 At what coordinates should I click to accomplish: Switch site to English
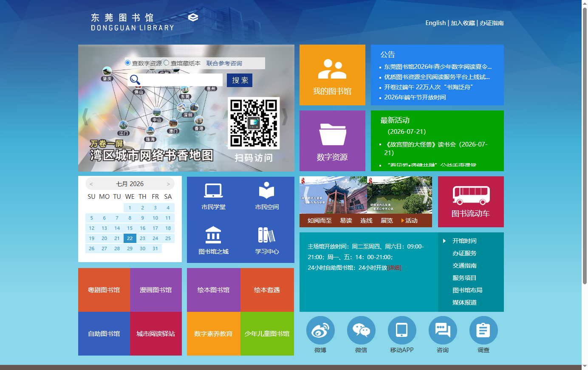tap(435, 23)
